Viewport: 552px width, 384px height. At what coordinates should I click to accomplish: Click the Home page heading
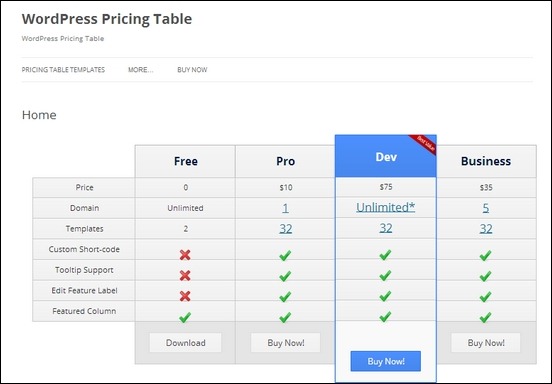(39, 115)
